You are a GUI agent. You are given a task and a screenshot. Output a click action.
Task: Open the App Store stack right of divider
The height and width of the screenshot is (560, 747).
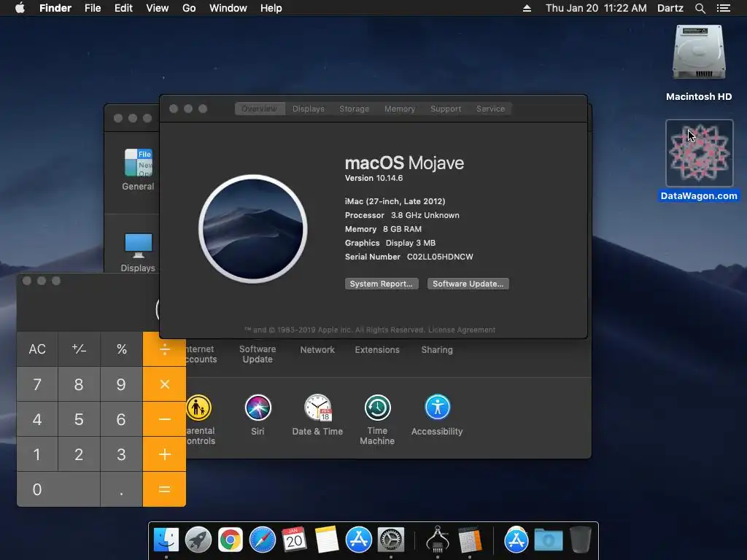[x=516, y=540]
